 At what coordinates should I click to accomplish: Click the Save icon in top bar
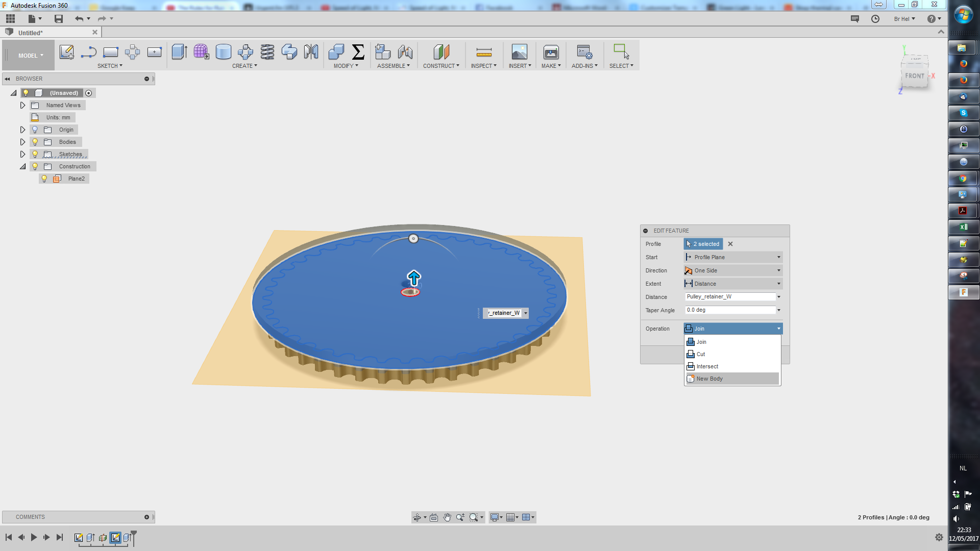tap(59, 19)
